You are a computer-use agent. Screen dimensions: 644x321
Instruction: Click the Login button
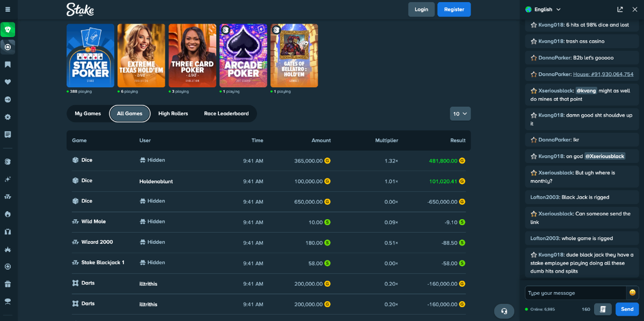tap(421, 9)
